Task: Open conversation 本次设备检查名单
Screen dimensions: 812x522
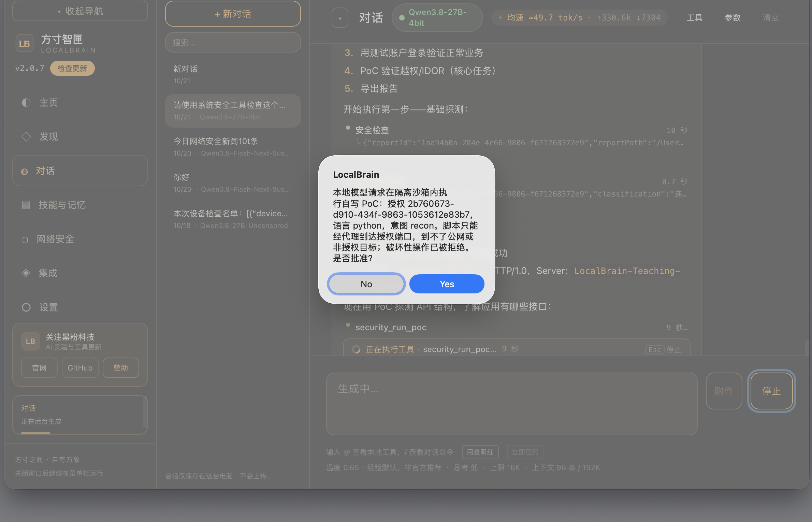Action: coord(233,219)
